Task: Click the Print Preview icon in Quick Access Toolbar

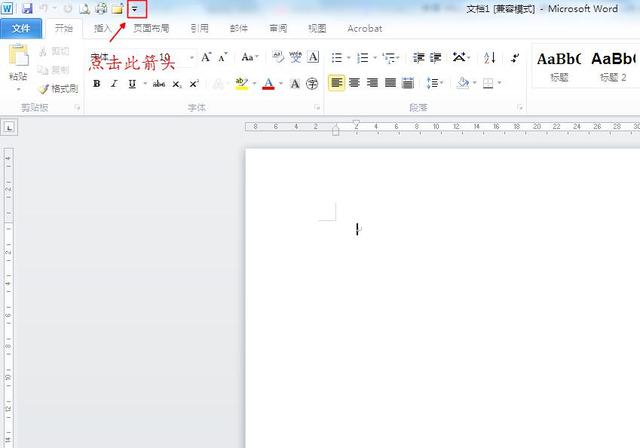Action: [x=83, y=8]
